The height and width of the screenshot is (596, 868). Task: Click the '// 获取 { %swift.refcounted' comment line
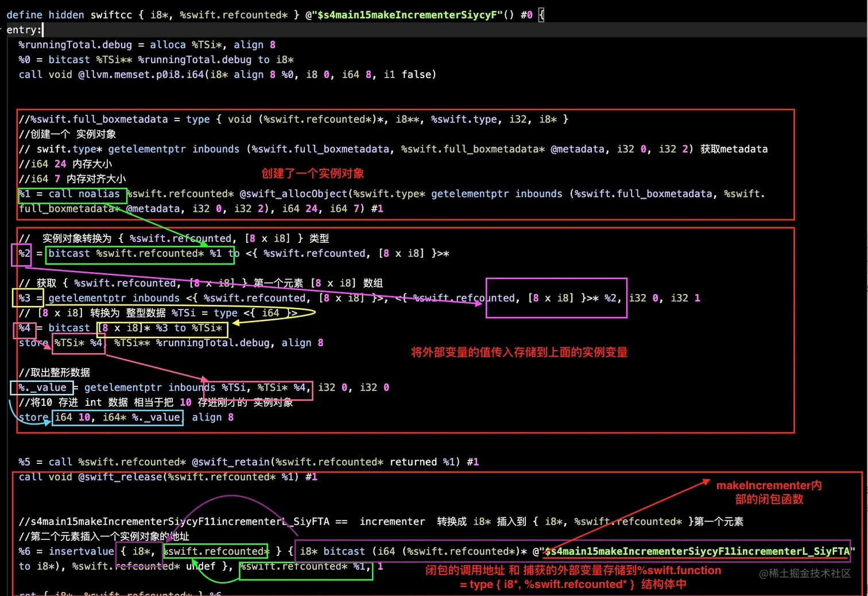tap(201, 283)
